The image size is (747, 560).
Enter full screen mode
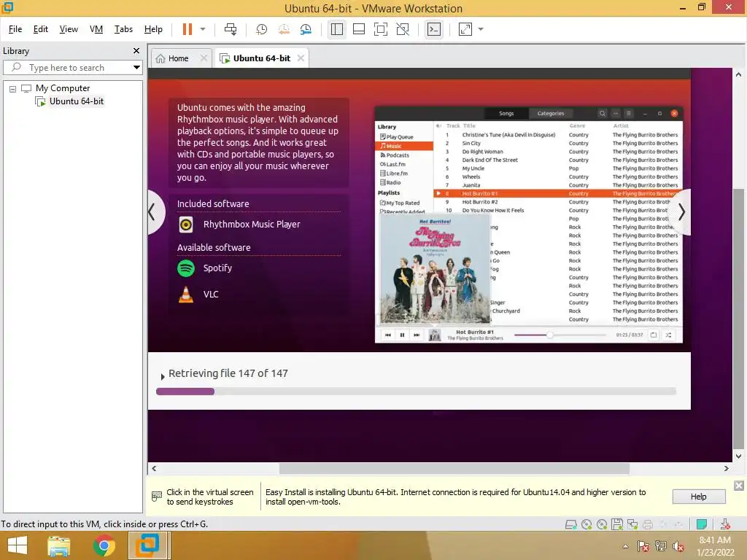381,29
